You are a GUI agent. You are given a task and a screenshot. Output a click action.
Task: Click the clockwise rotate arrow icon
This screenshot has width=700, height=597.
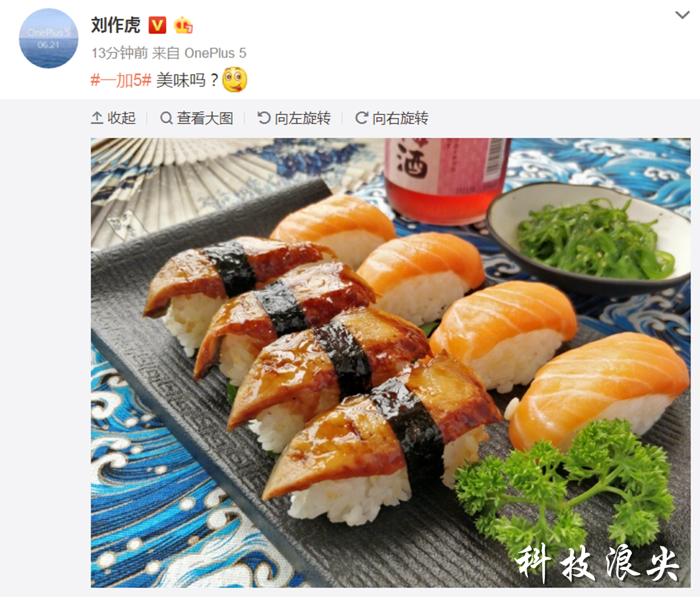pyautogui.click(x=362, y=118)
